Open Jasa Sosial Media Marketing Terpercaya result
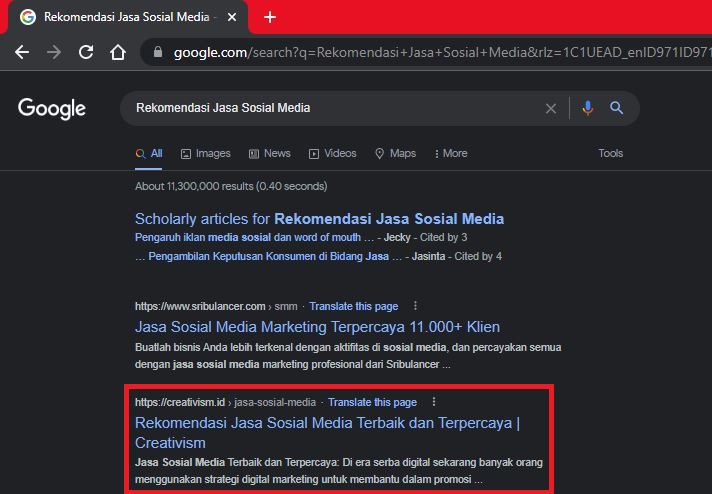Screen dimensions: 712x494 [x=317, y=327]
